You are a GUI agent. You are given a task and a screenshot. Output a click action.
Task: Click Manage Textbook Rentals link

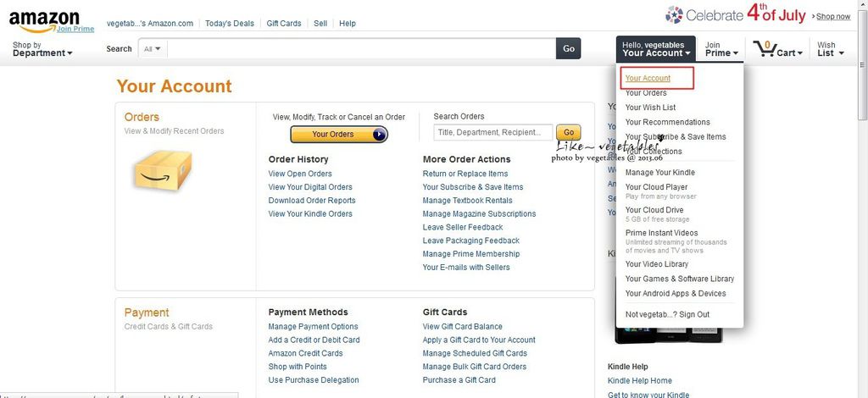click(x=467, y=201)
